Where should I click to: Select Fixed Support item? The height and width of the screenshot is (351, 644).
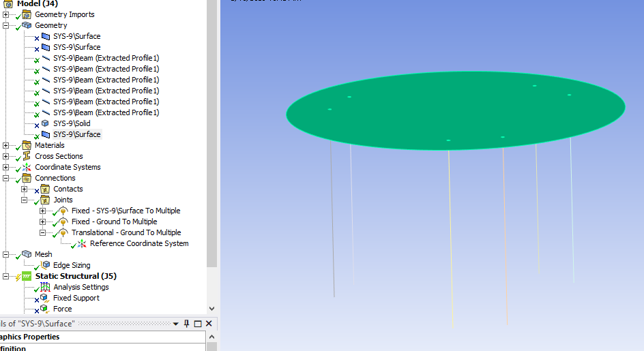tap(76, 298)
